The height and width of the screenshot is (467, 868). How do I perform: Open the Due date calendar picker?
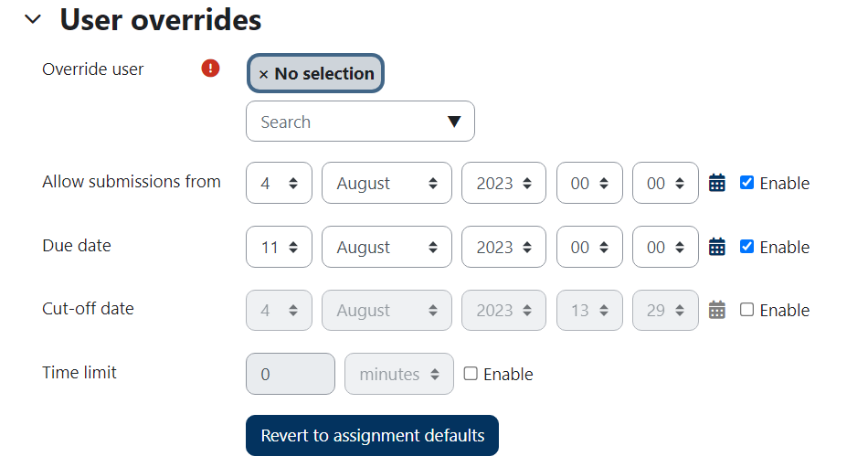[x=717, y=247]
